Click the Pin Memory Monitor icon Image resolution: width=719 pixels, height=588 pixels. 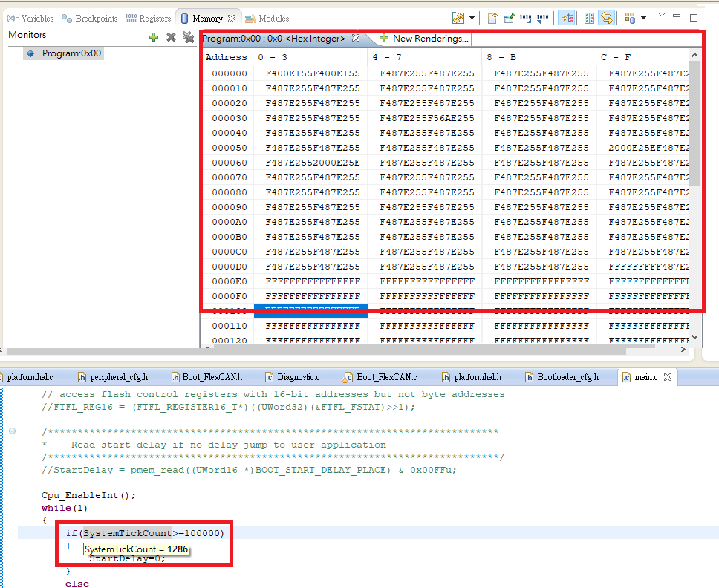[509, 18]
